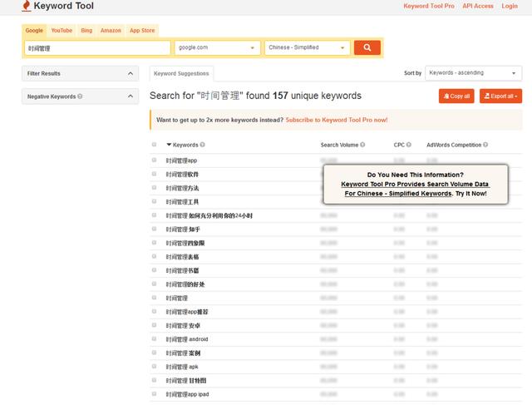Click the keyword 时间管理表格
532x405 pixels.
pyautogui.click(x=182, y=257)
